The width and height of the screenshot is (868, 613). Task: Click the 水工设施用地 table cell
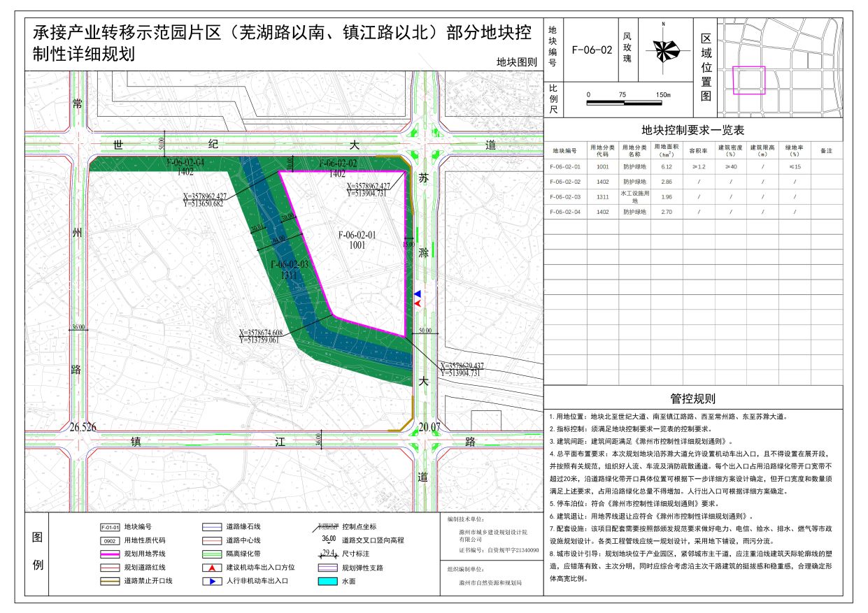click(x=635, y=196)
